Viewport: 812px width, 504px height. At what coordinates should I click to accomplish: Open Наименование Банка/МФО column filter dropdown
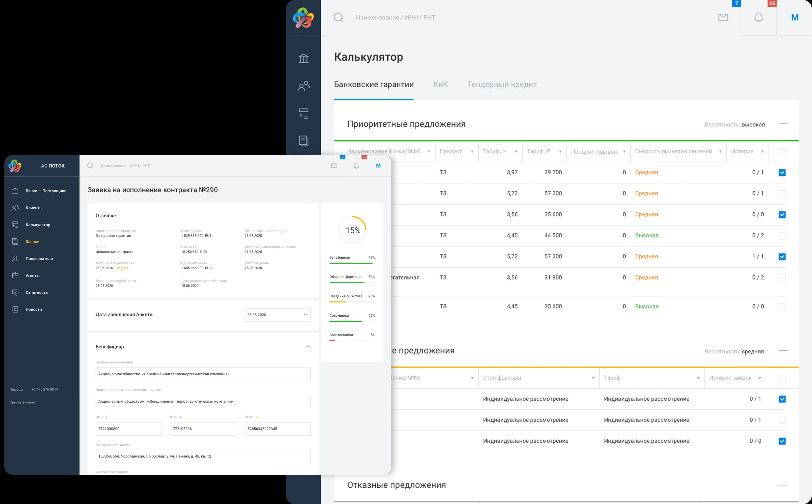429,152
